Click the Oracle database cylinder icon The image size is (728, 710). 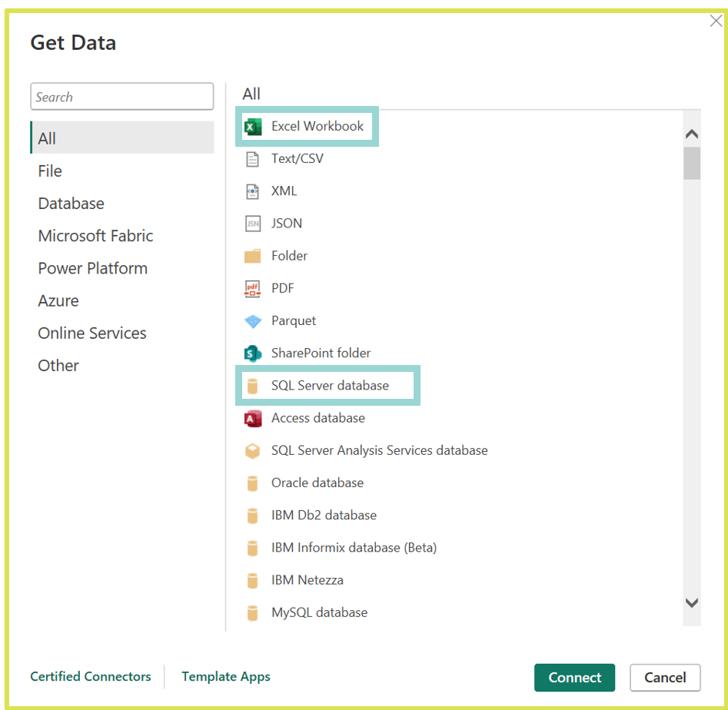pos(253,483)
